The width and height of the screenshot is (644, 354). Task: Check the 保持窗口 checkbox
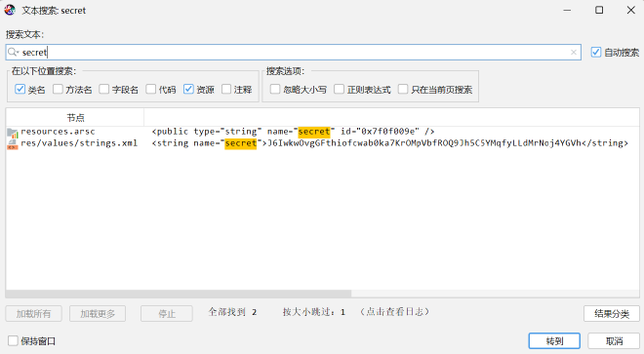(13, 340)
